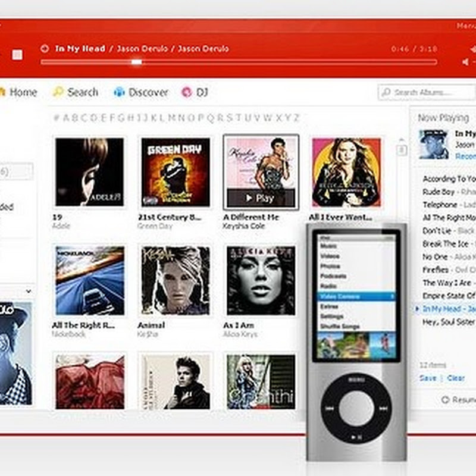The width and height of the screenshot is (476, 476).
Task: Filter albums by letter S
Action: [230, 118]
